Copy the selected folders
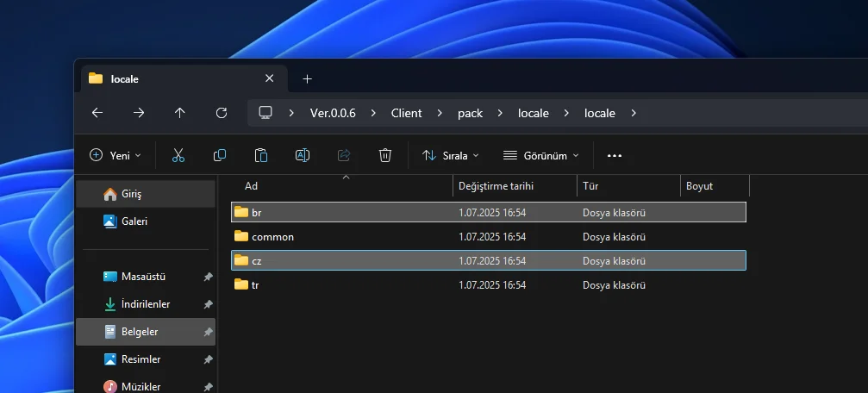 [220, 155]
